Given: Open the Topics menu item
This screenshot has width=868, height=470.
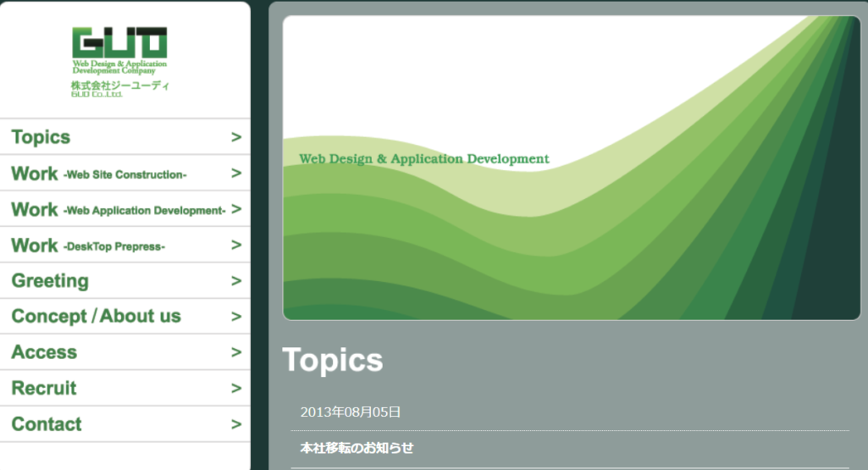Looking at the screenshot, I should 41,137.
